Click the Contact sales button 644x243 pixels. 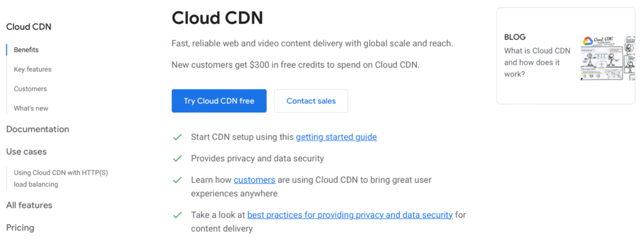pos(311,101)
